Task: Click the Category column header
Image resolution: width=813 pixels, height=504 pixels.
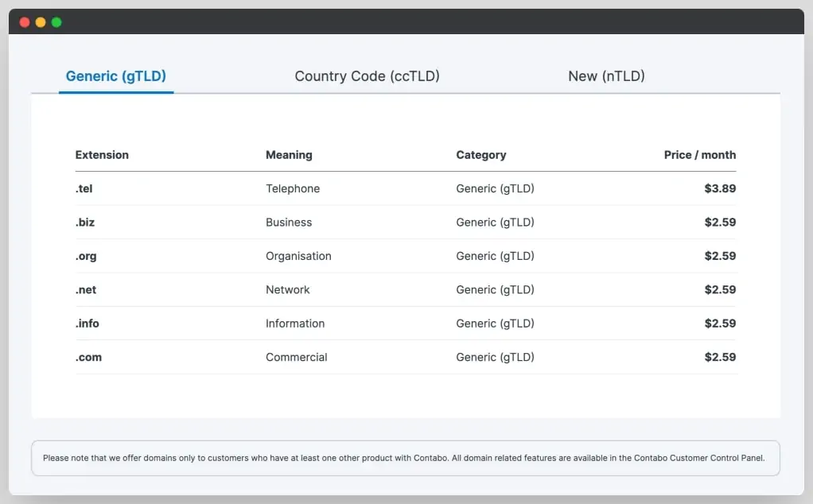Action: 481,155
